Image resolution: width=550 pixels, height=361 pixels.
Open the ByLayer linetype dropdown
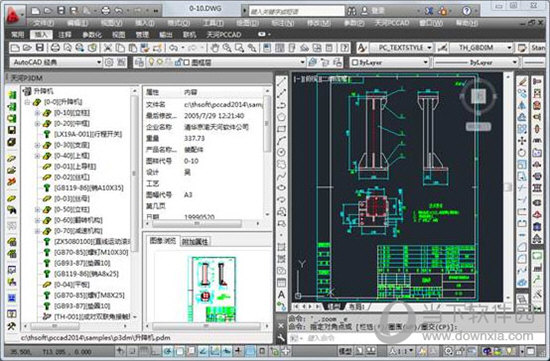click(x=515, y=62)
